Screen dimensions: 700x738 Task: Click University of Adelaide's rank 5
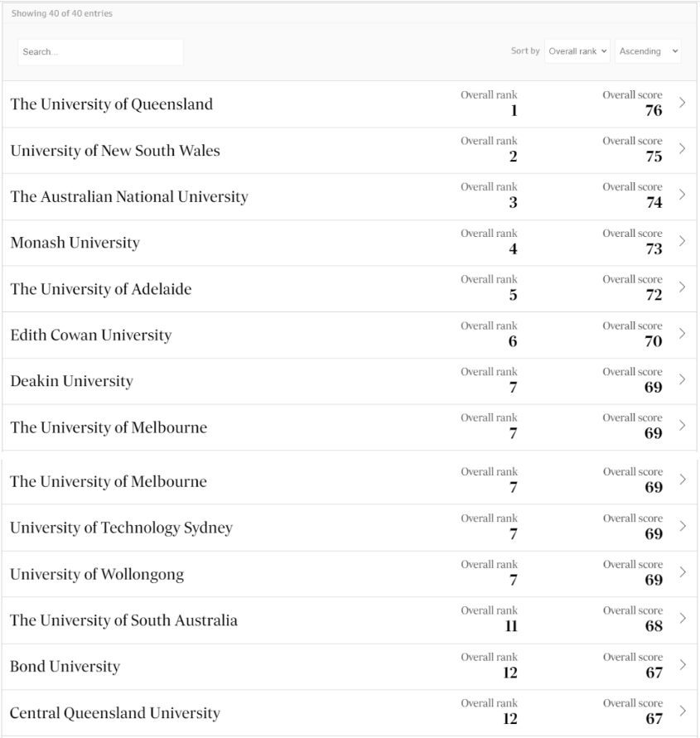[513, 295]
